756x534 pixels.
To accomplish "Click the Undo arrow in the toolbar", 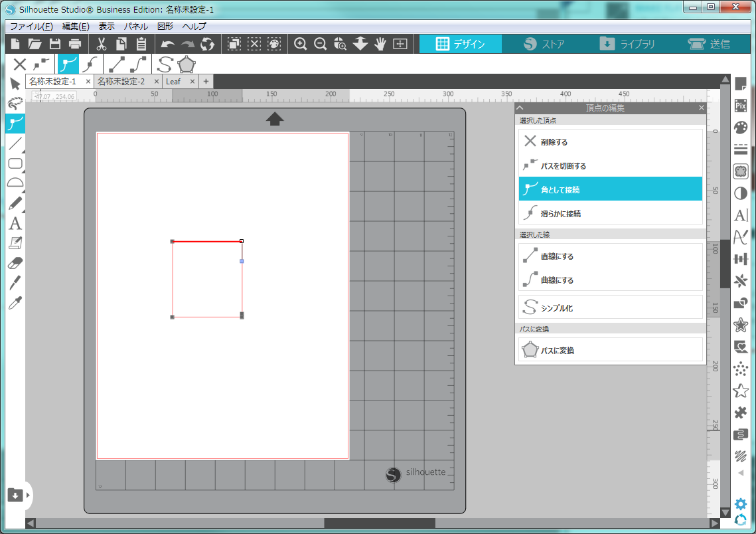I will 168,44.
